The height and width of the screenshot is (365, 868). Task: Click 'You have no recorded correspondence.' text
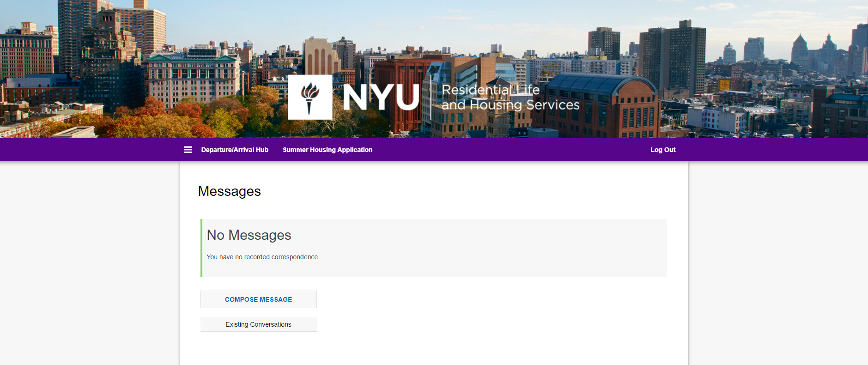point(263,257)
